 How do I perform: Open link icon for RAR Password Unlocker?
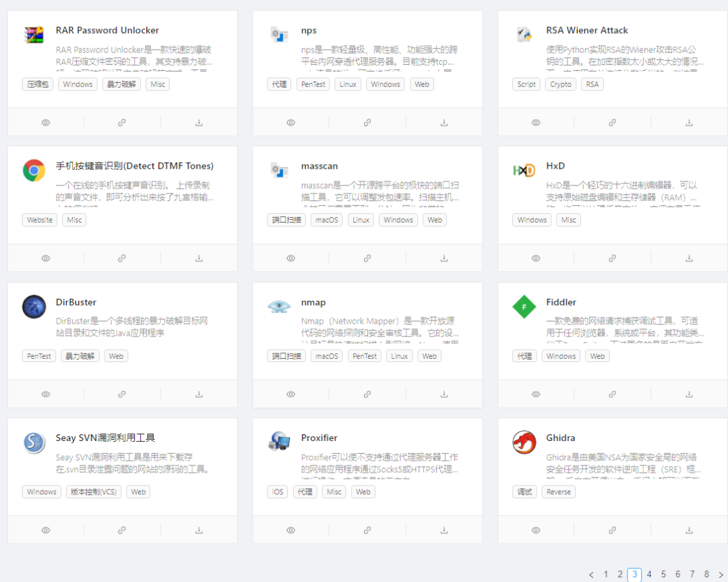(x=122, y=123)
